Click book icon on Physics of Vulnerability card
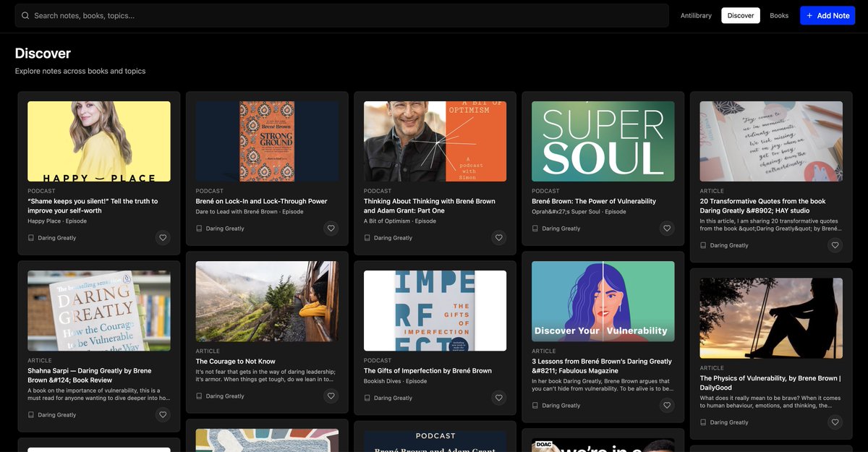The height and width of the screenshot is (452, 868). click(x=703, y=422)
